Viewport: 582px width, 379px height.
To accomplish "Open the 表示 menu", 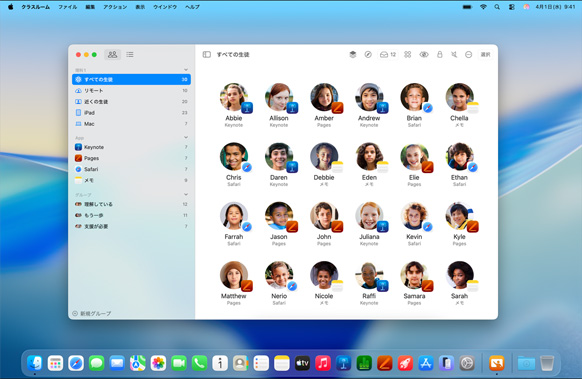I will click(140, 7).
